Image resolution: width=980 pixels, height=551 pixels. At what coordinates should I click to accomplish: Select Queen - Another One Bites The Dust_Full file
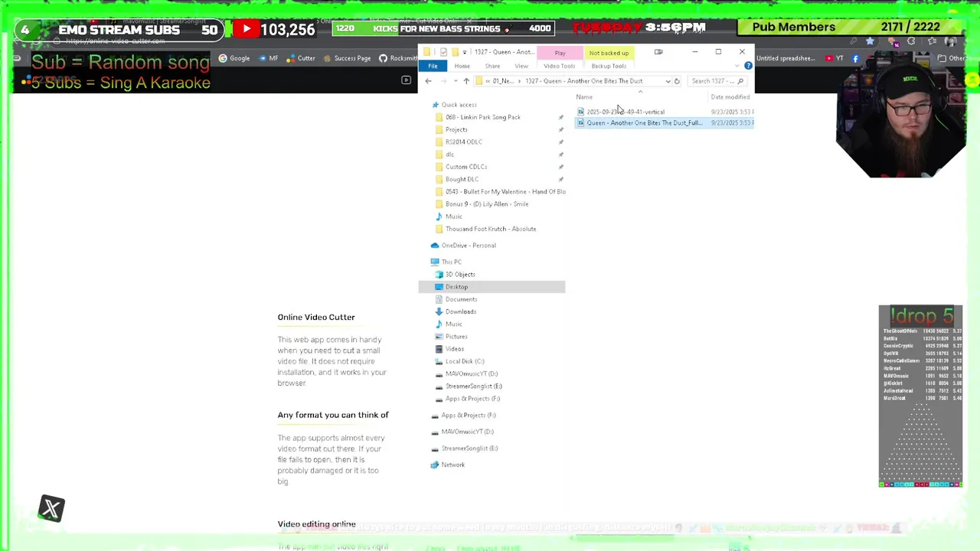coord(643,122)
